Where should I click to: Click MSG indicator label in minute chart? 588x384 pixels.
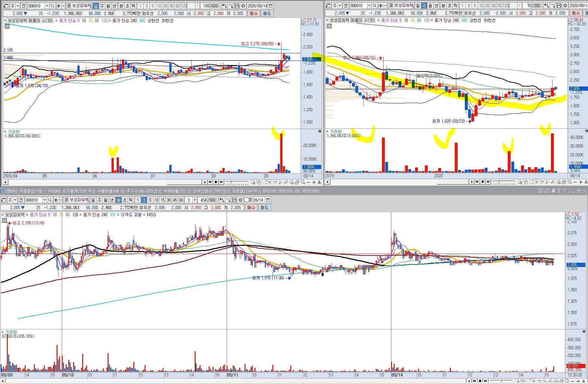pyautogui.click(x=151, y=215)
